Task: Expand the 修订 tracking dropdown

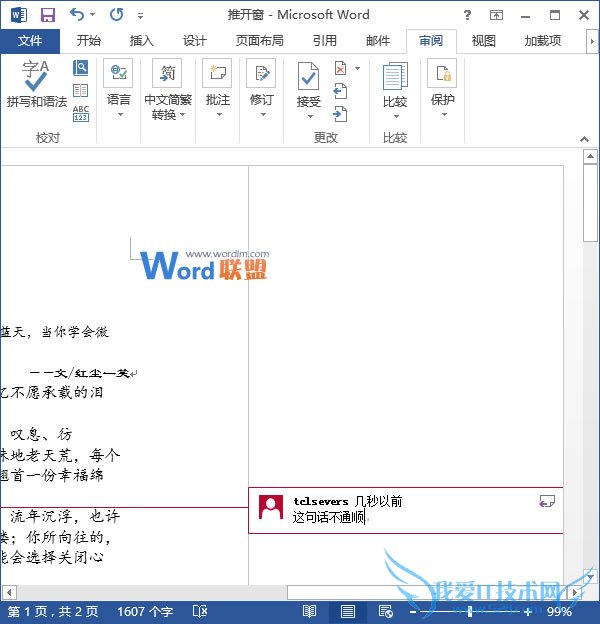Action: tap(261, 88)
